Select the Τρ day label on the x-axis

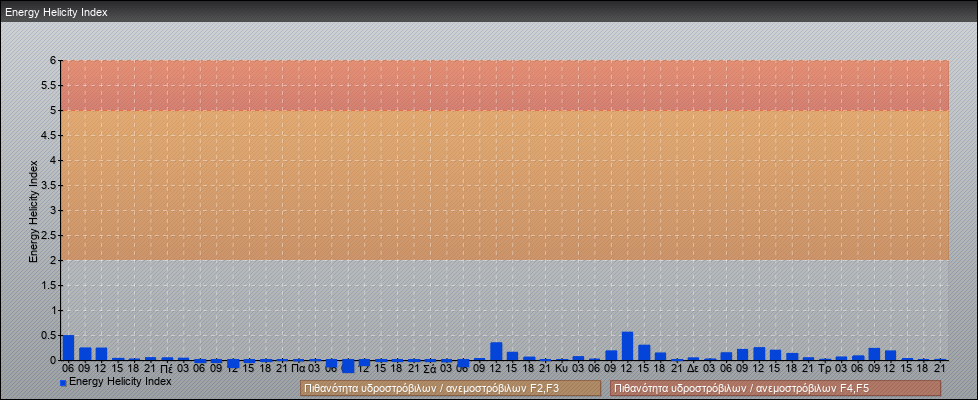pos(825,369)
